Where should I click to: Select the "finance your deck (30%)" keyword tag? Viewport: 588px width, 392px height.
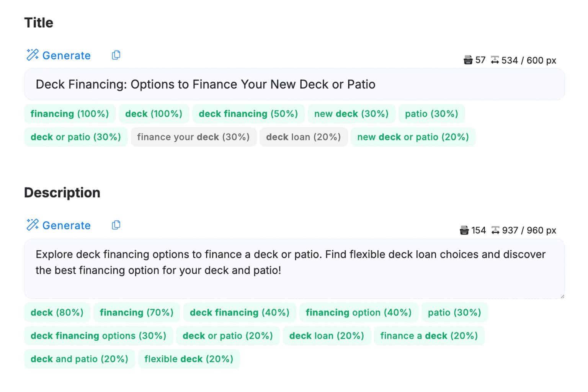point(193,137)
